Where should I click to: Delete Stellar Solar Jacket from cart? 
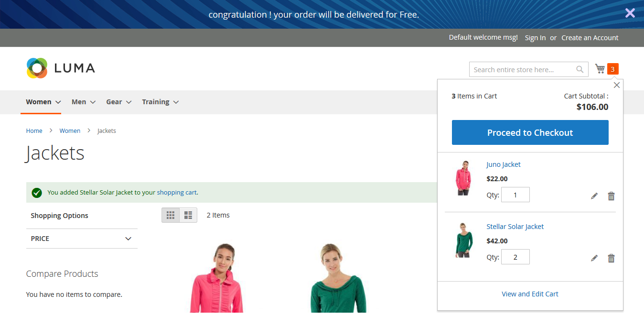point(611,258)
